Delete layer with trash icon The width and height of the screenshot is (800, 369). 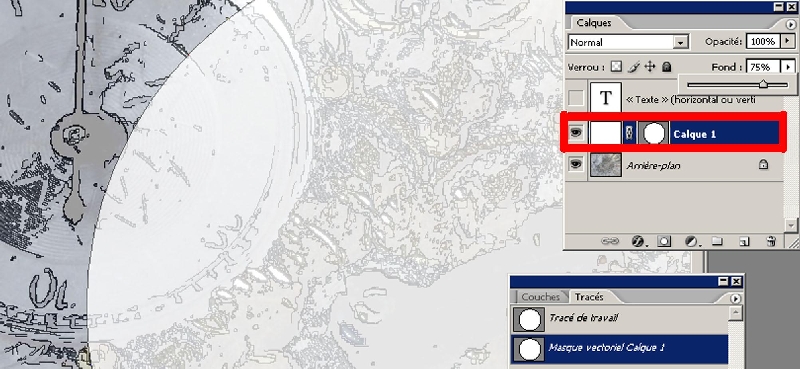[771, 241]
